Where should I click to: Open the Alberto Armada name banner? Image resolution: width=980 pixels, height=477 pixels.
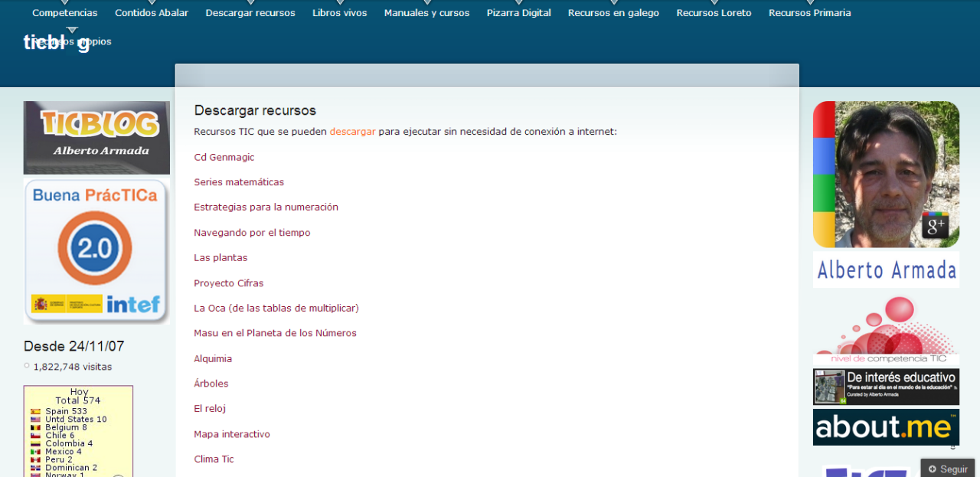point(886,270)
